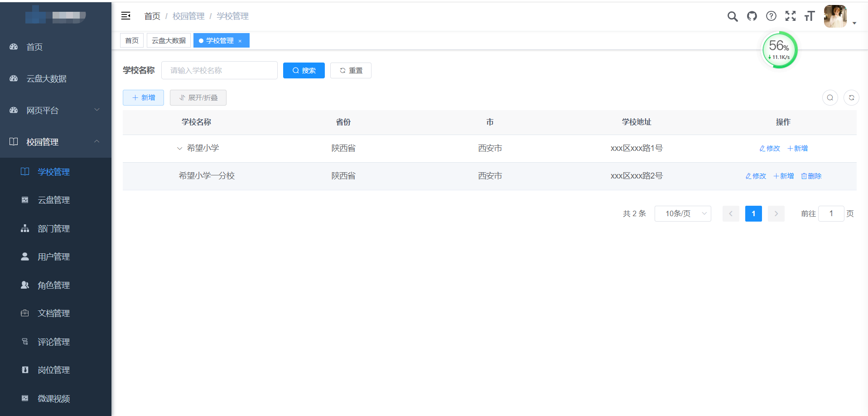Open the 10条/页 page size dropdown
Image resolution: width=868 pixels, height=416 pixels.
tap(682, 213)
